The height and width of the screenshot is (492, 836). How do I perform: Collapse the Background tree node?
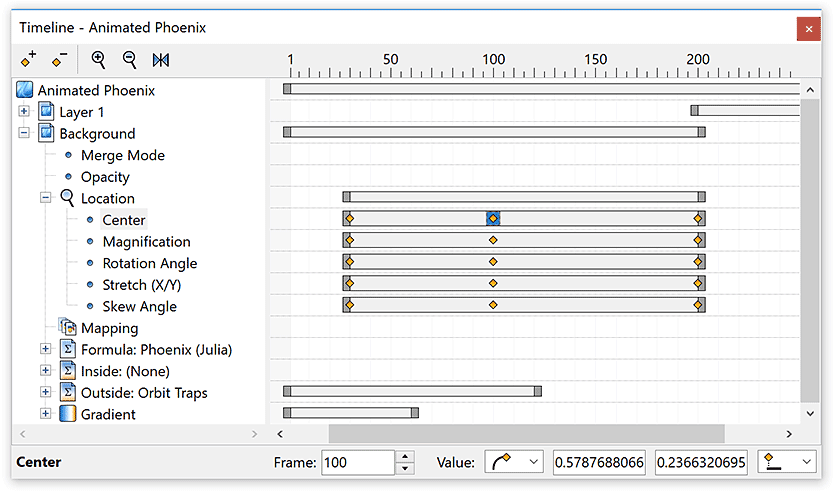24,133
